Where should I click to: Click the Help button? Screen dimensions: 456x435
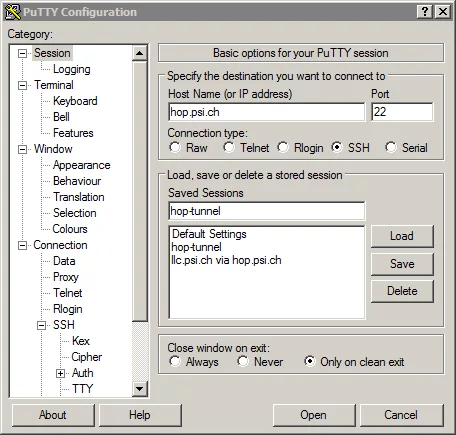pyautogui.click(x=140, y=415)
